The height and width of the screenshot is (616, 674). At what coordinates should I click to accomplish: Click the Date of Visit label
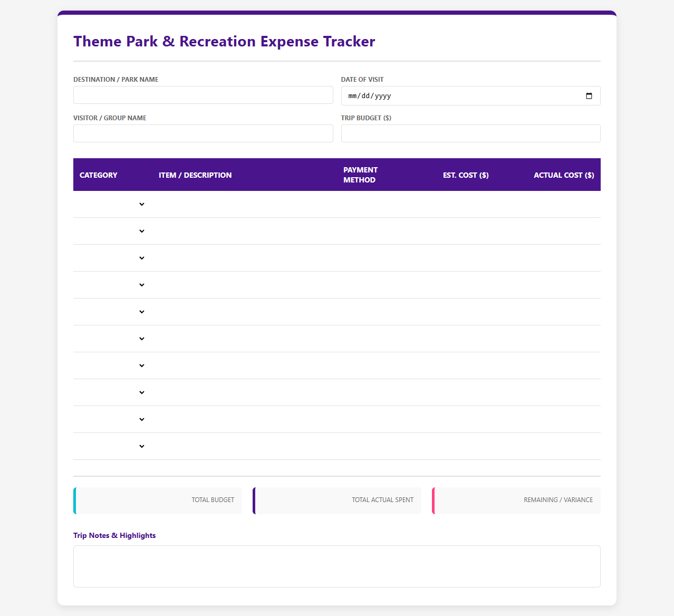coord(362,80)
